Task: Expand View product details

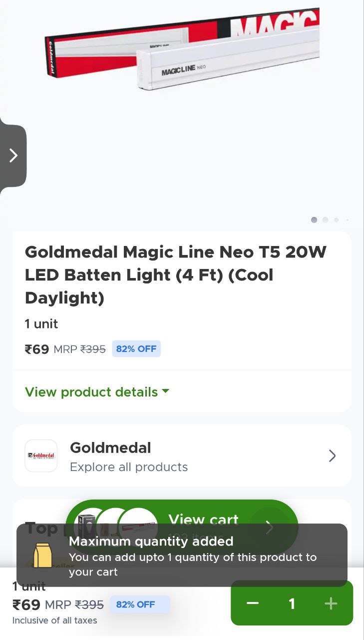Action: pos(91,392)
